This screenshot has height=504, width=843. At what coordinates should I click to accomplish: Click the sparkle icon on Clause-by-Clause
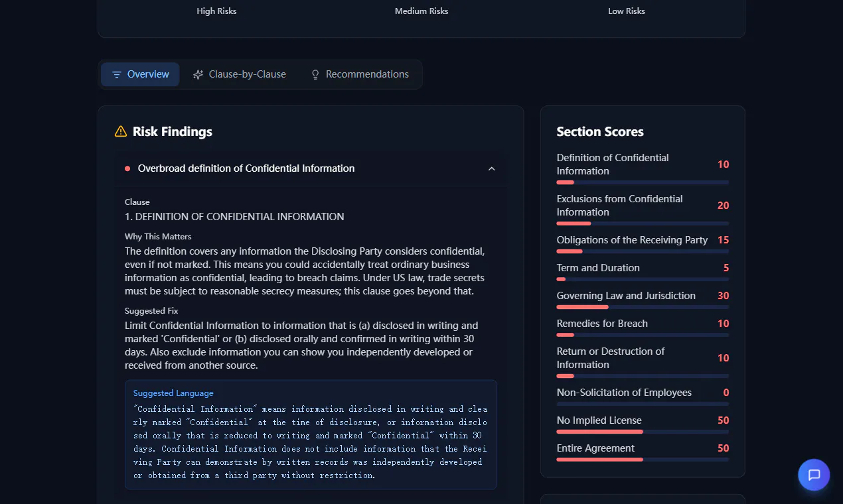198,75
